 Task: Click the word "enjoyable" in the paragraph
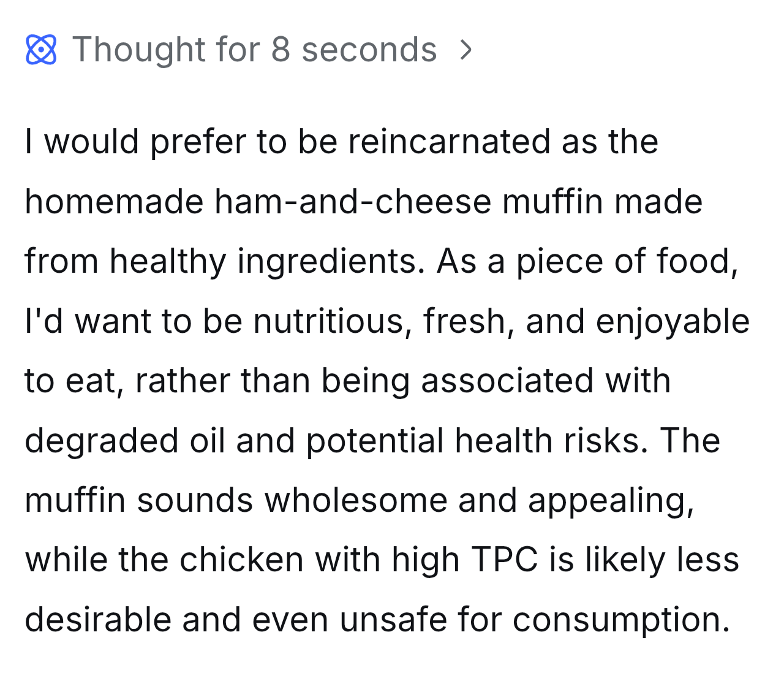673,321
